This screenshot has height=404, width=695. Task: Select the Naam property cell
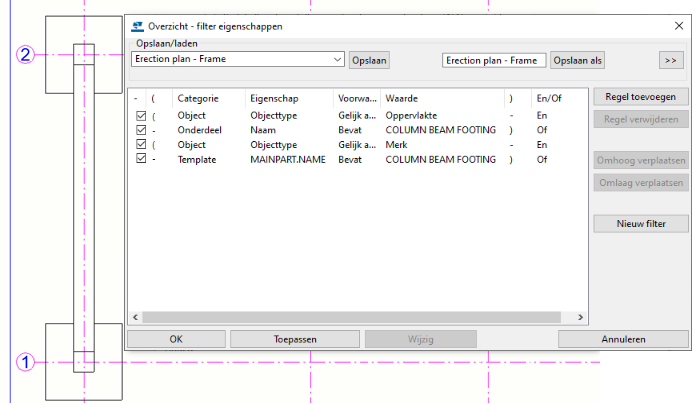263,130
